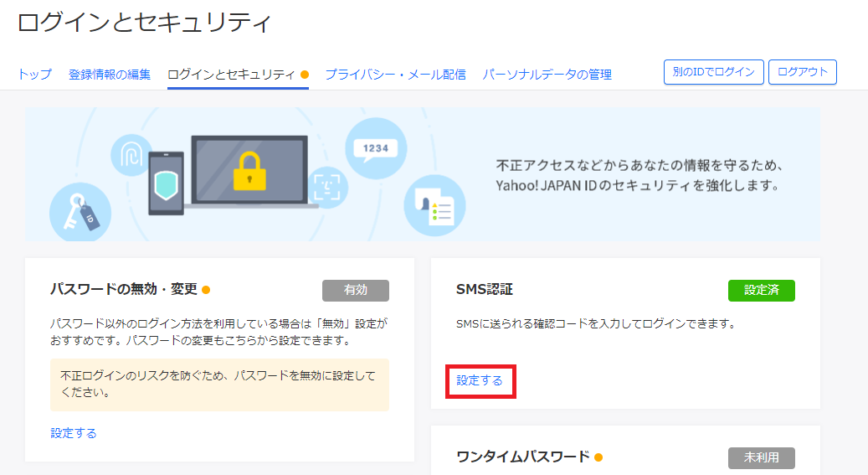Click the smartphone shield icon in banner
The image size is (868, 475).
click(x=166, y=183)
